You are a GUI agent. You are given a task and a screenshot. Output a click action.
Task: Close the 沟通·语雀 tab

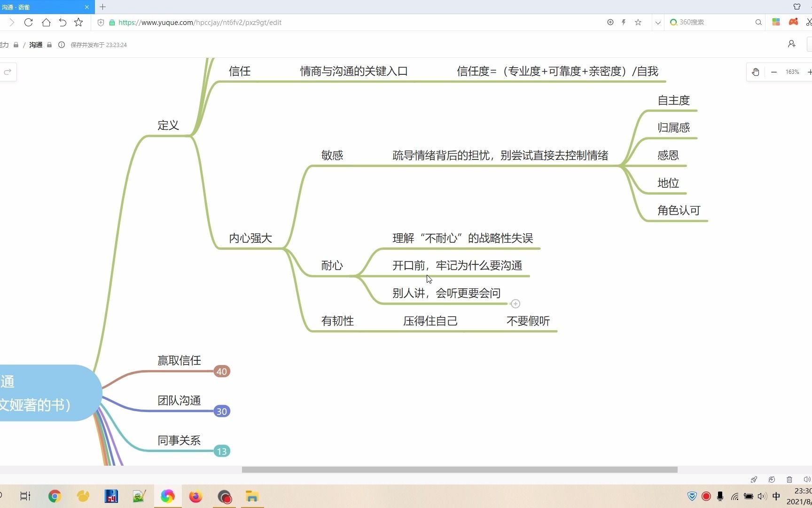87,7
